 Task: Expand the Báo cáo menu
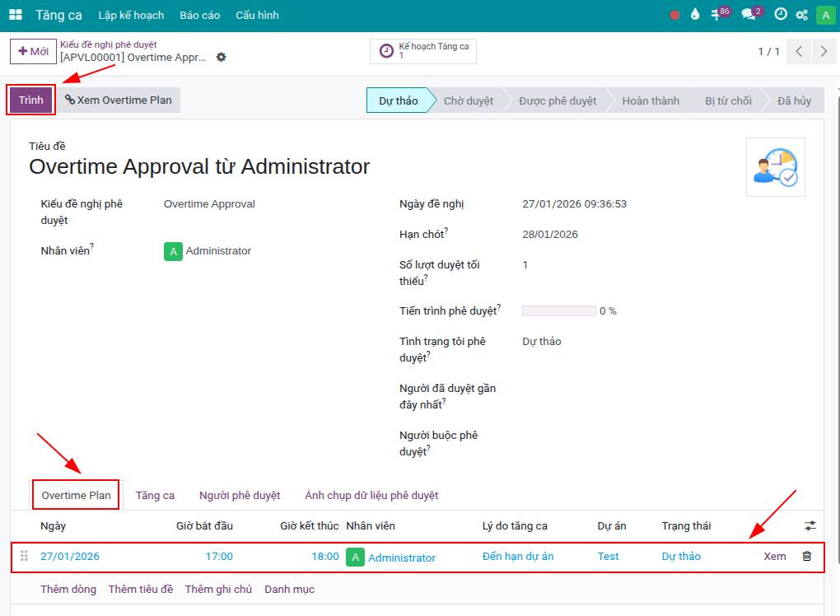(199, 15)
